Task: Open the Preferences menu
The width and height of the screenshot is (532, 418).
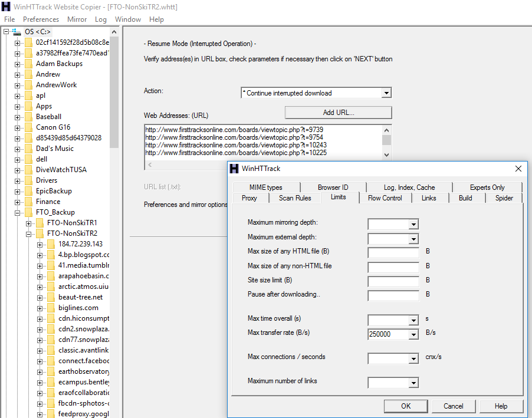Action: pyautogui.click(x=41, y=19)
